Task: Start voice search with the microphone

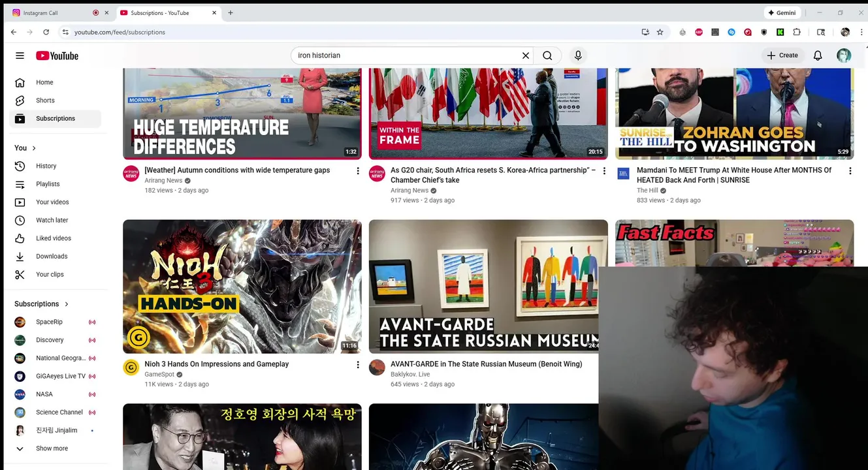Action: [577, 55]
